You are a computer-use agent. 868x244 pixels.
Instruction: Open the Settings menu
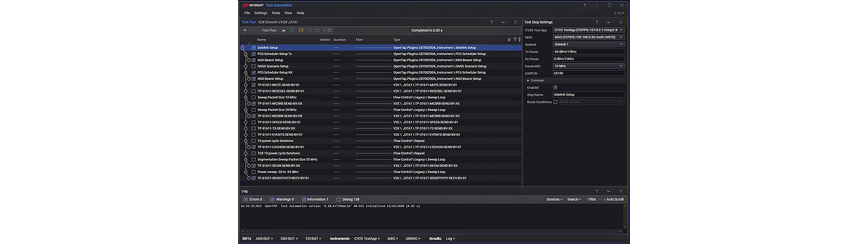(x=260, y=13)
